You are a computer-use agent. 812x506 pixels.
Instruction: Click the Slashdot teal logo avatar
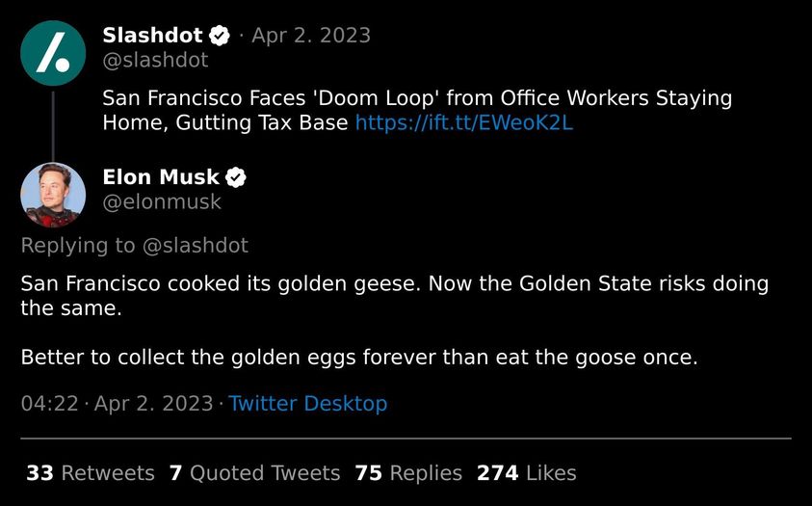point(53,53)
